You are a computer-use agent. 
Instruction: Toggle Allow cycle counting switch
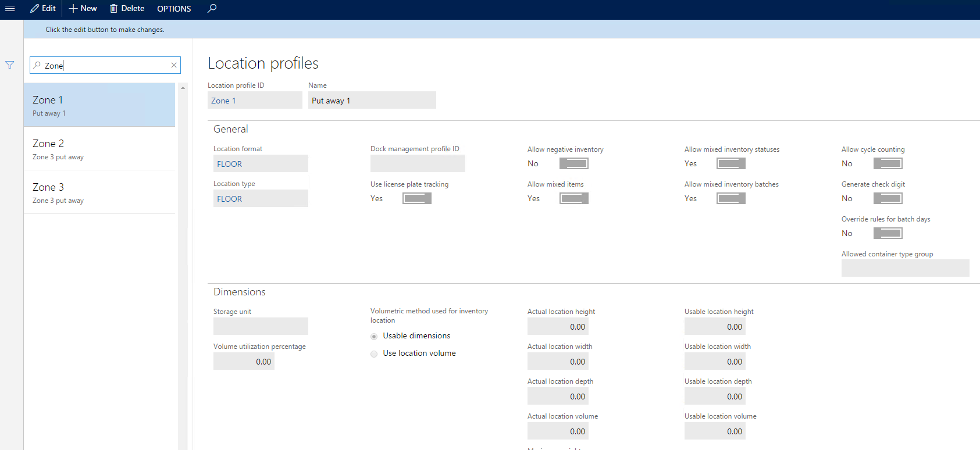click(888, 163)
